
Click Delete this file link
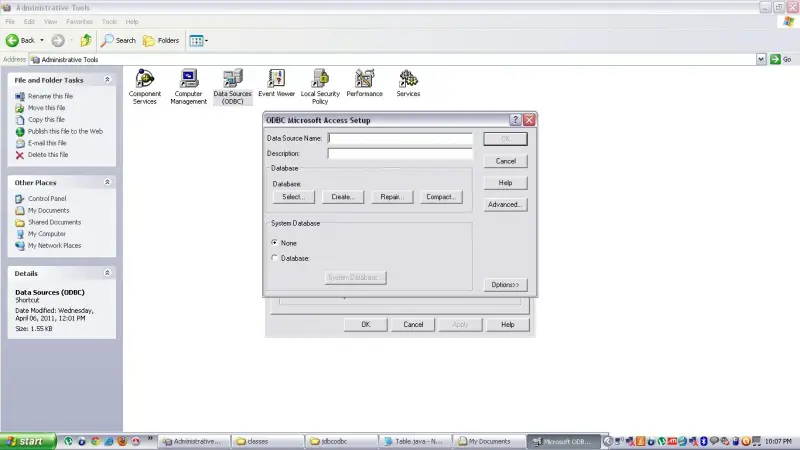click(48, 155)
